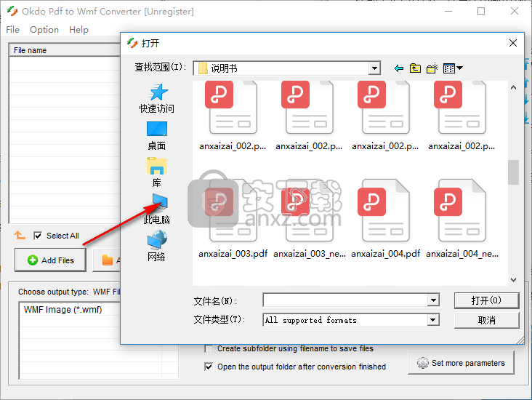The height and width of the screenshot is (400, 532).
Task: Select anxaizai_004.pdf file
Action: [385, 219]
